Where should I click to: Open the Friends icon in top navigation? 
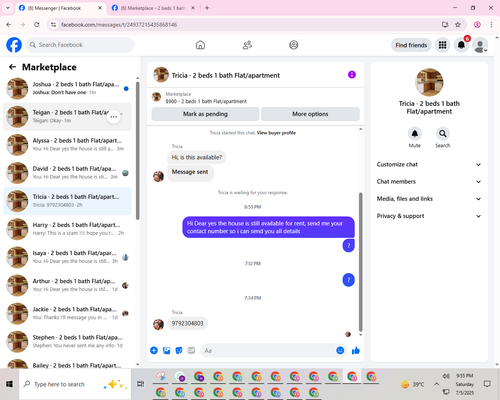(x=247, y=45)
